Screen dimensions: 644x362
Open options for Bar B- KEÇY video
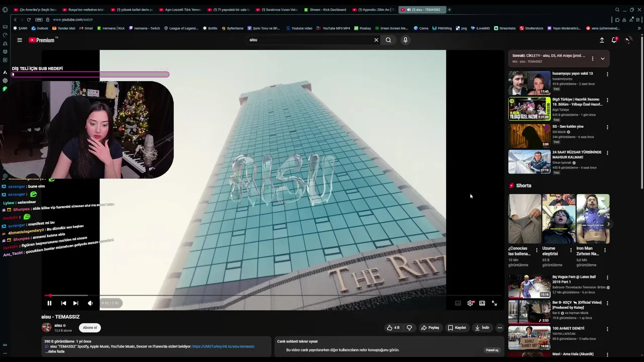tap(607, 303)
